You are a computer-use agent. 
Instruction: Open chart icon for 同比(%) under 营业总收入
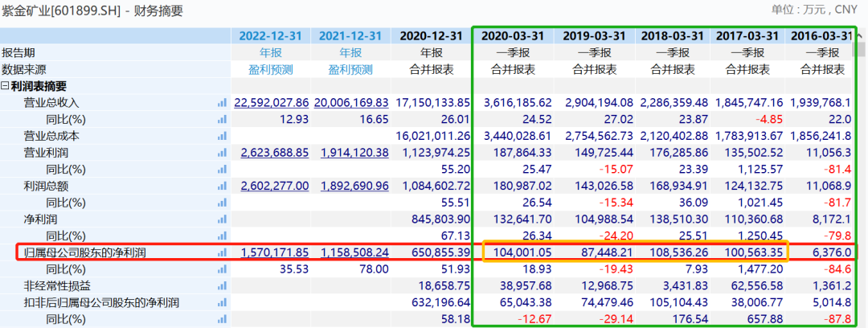tap(223, 120)
